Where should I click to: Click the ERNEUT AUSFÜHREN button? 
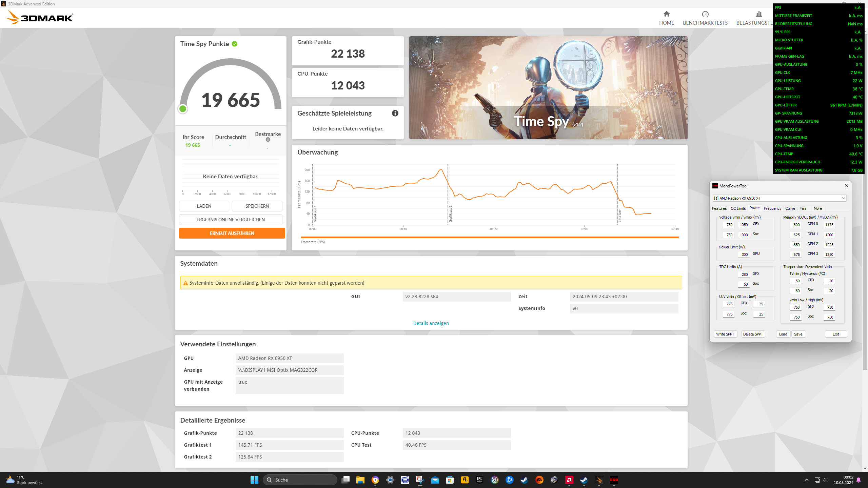(x=232, y=233)
